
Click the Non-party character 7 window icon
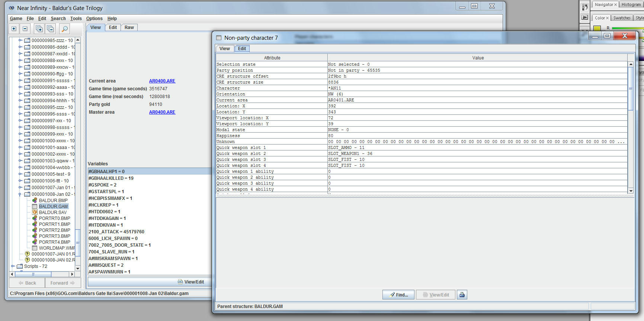point(219,38)
